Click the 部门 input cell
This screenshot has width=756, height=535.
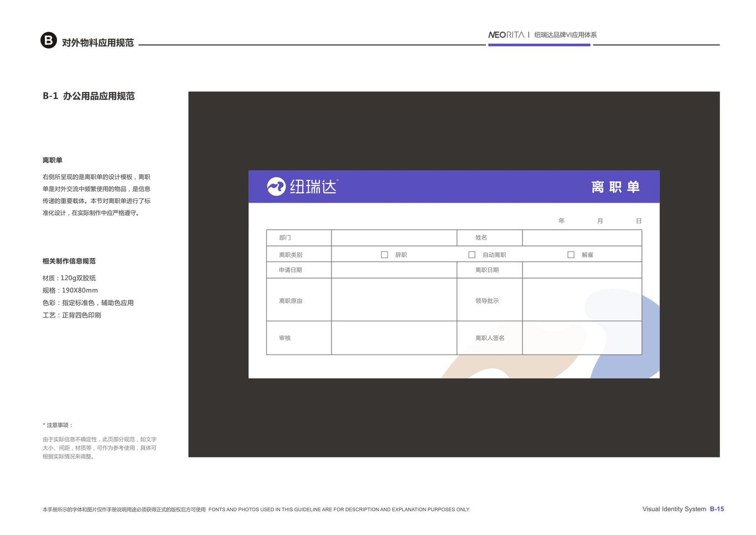pyautogui.click(x=394, y=238)
